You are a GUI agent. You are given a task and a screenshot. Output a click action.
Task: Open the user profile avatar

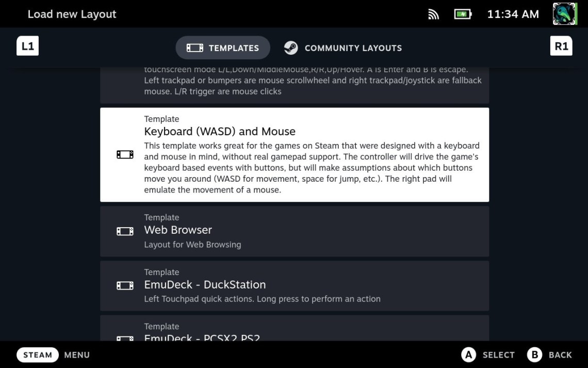[565, 14]
